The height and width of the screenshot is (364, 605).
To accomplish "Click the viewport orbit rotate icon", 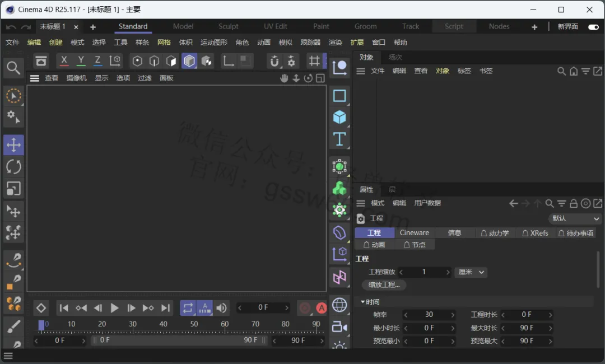I will [308, 78].
